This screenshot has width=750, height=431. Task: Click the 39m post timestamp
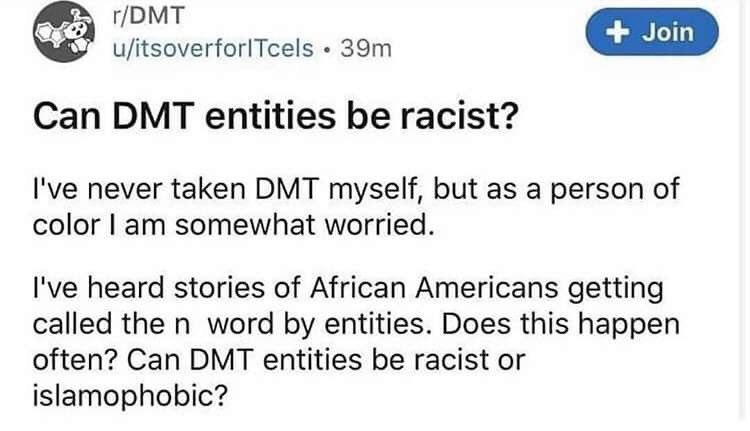click(366, 48)
